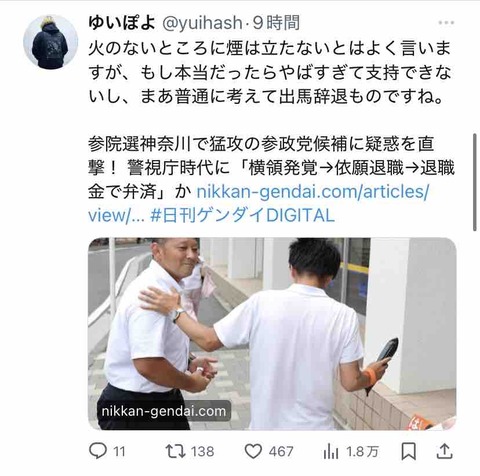The width and height of the screenshot is (480, 476).
Task: Open the #日刊ゲンダイDIGITAL hashtag
Action: point(242,215)
